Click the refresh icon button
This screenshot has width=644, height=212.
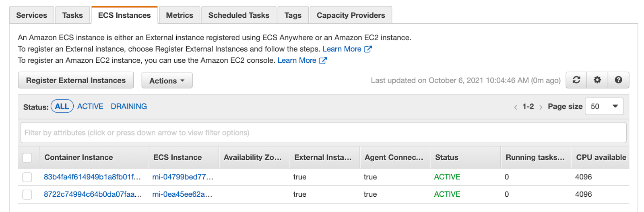576,80
